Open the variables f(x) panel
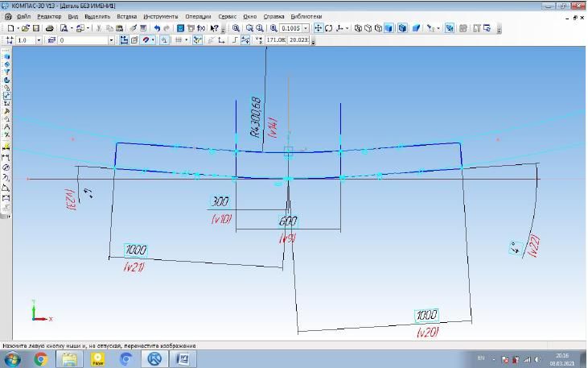 pyautogui.click(x=201, y=28)
